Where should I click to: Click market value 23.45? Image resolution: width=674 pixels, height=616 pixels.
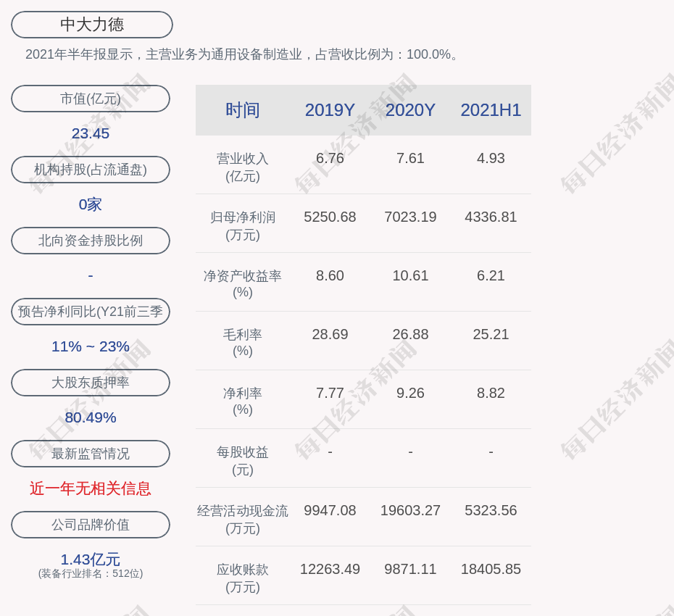pos(91,133)
